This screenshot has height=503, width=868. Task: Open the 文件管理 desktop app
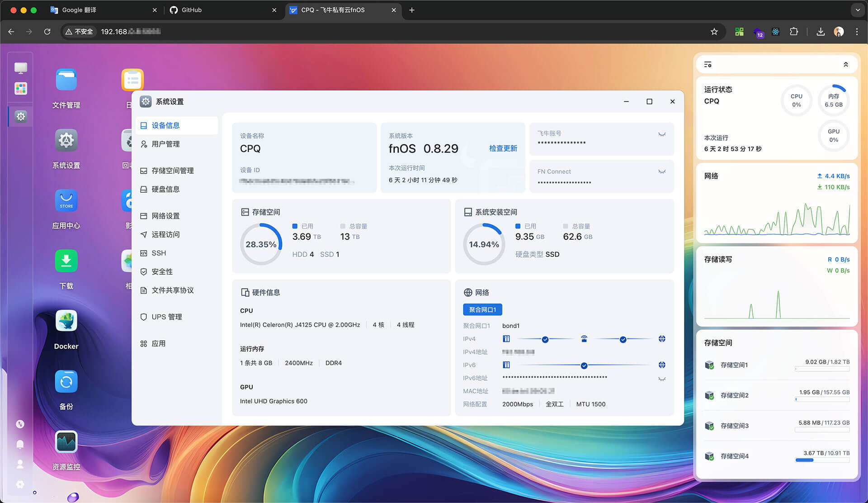point(66,81)
